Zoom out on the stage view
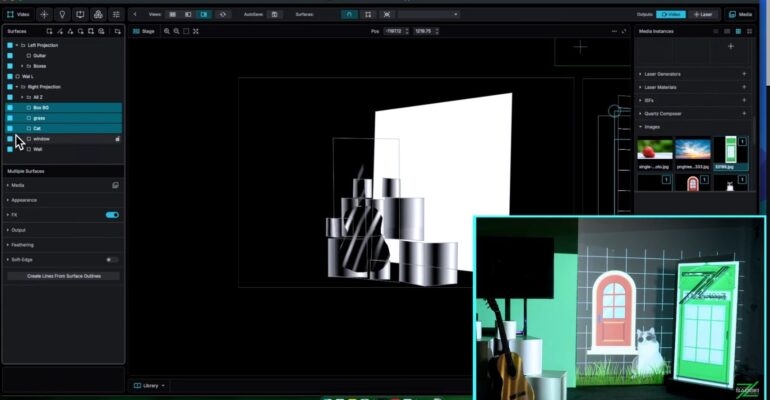This screenshot has width=770, height=400. (x=176, y=31)
